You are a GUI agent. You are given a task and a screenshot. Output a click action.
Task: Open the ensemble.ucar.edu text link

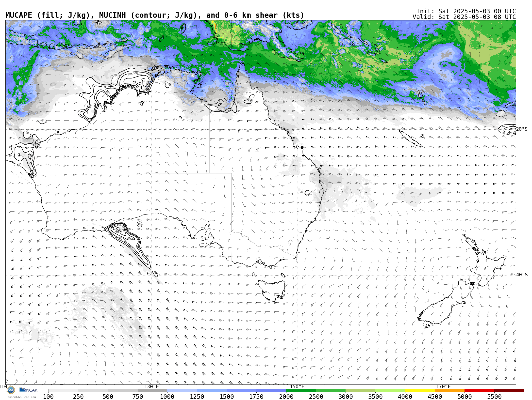point(22,397)
